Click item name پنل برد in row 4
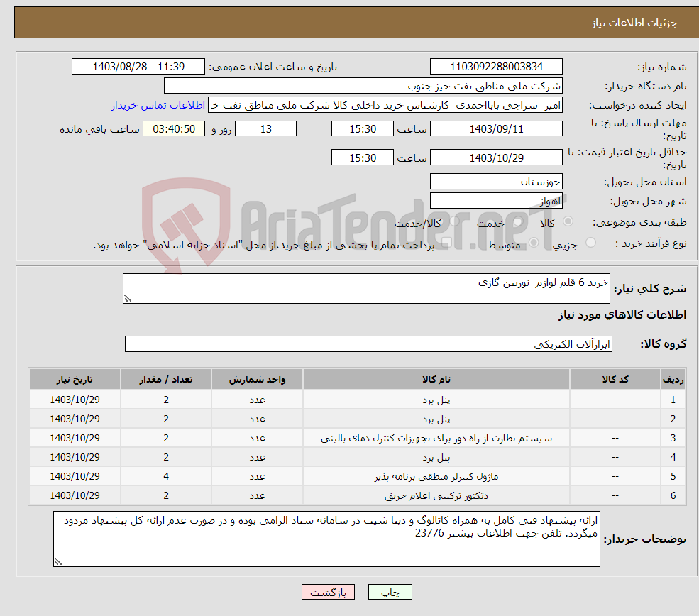 [436, 457]
